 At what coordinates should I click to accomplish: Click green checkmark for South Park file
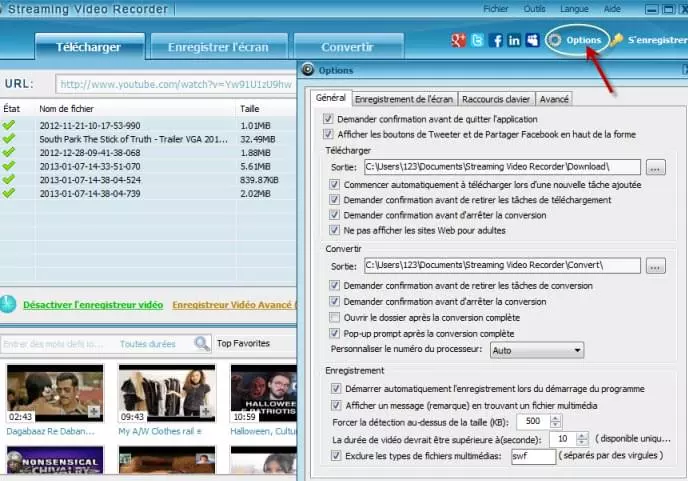8,139
